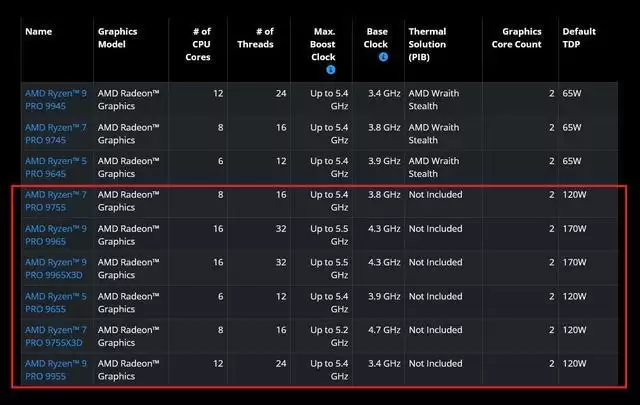Open the AMD Ryzen 7 PRO 9755 link
This screenshot has height=405, width=640.
point(56,201)
